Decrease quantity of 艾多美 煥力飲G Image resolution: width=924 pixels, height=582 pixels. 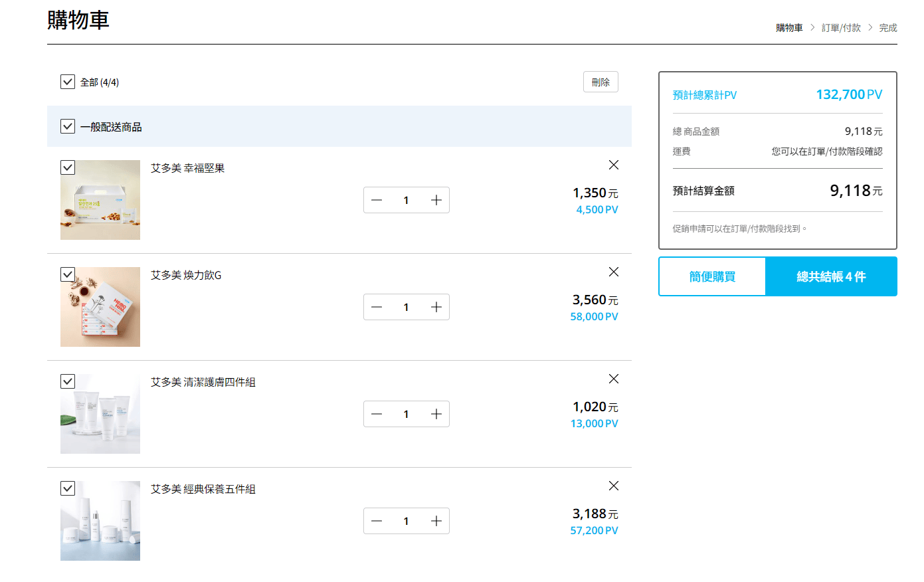377,307
